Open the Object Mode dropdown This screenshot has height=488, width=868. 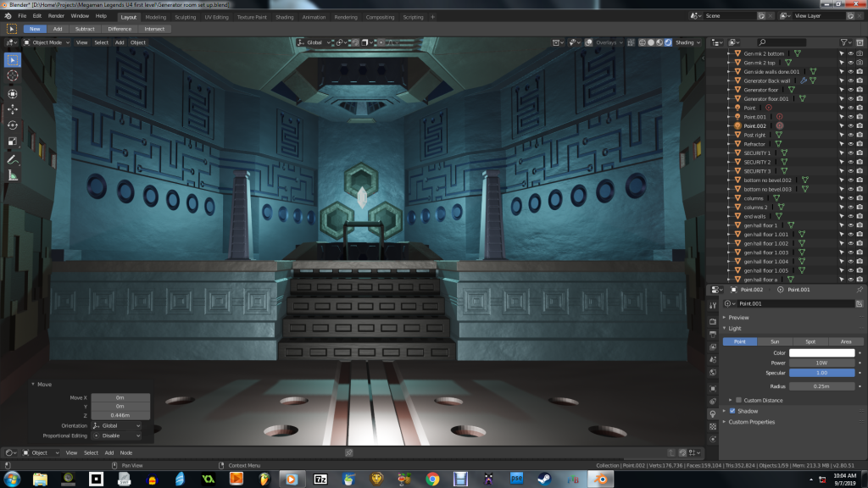(x=47, y=42)
